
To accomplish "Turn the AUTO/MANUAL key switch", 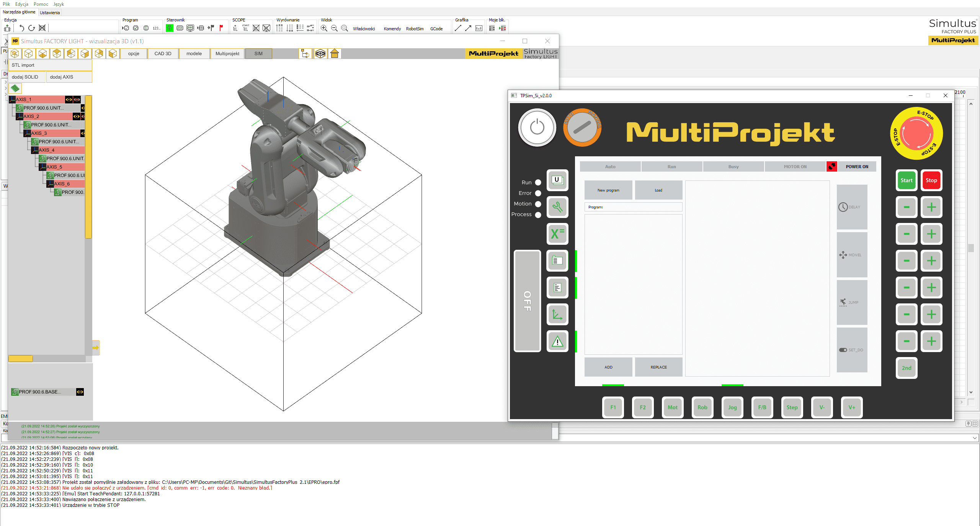I will [582, 127].
